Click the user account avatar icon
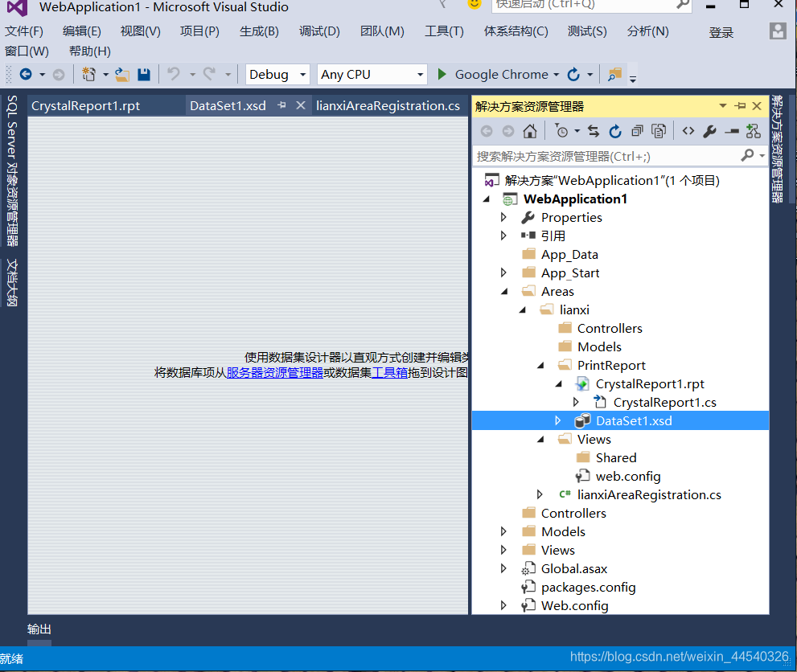The image size is (797, 672). pos(778,31)
